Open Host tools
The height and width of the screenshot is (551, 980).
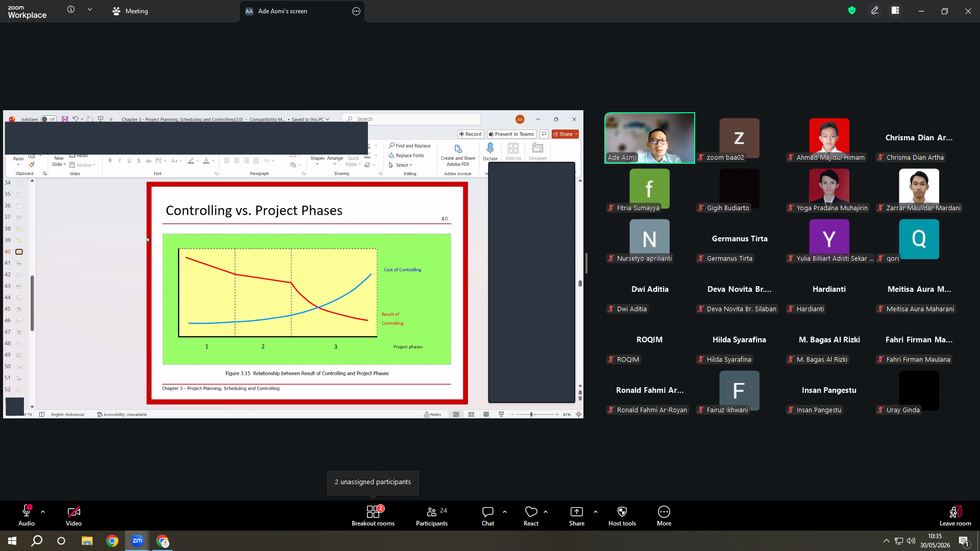tap(622, 515)
